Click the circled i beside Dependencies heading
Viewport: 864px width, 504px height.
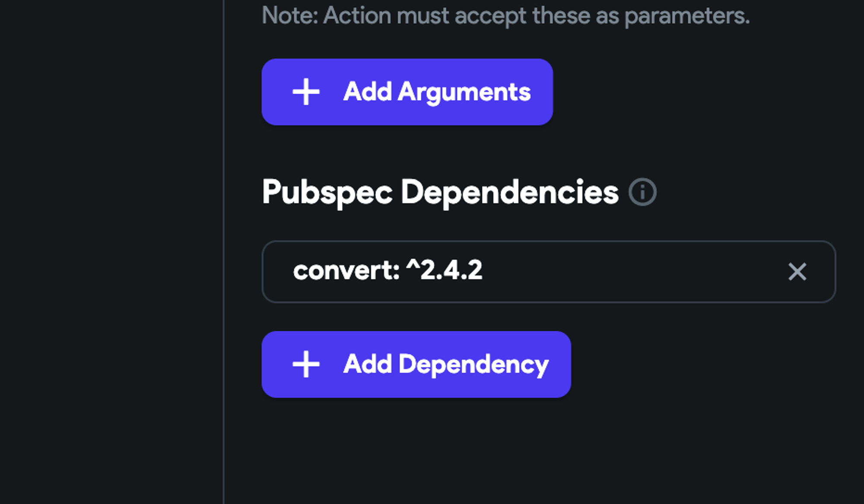[642, 192]
